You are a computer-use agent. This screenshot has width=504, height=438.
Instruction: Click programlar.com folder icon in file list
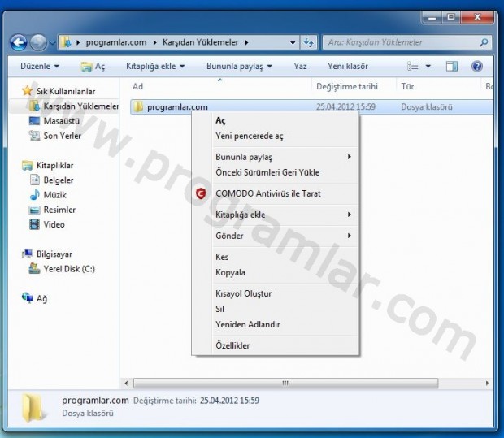(x=138, y=106)
